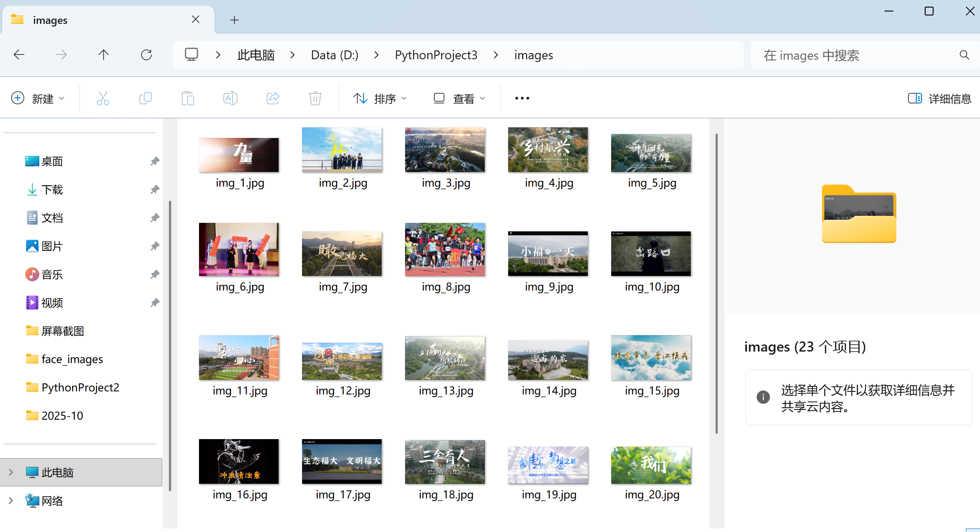Image resolution: width=980 pixels, height=532 pixels.
Task: Navigate up to PythonProject3 folder
Action: (x=103, y=54)
